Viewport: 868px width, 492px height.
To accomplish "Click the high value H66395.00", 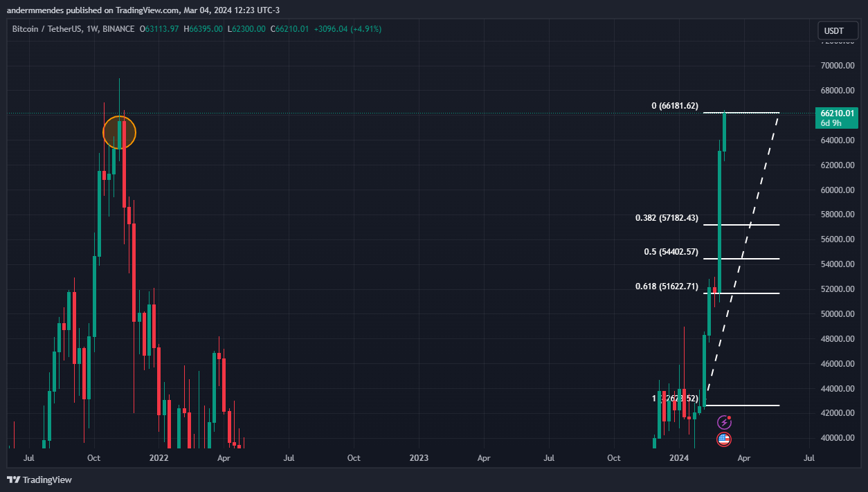I will click(203, 29).
